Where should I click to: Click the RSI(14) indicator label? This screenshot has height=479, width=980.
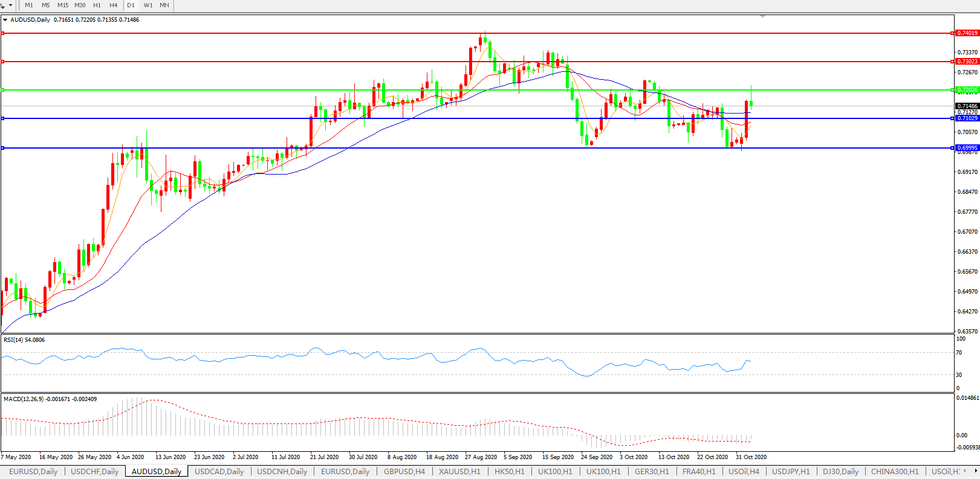pyautogui.click(x=24, y=340)
